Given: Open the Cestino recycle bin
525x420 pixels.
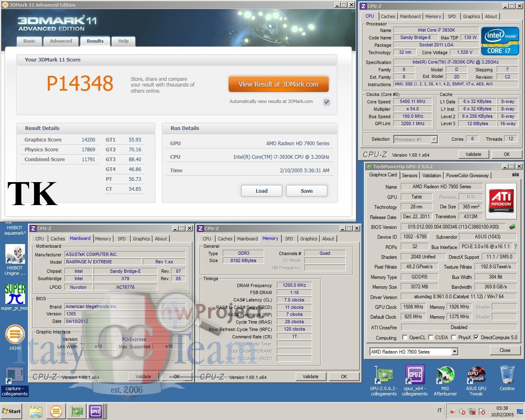Looking at the screenshot, I should [x=507, y=378].
